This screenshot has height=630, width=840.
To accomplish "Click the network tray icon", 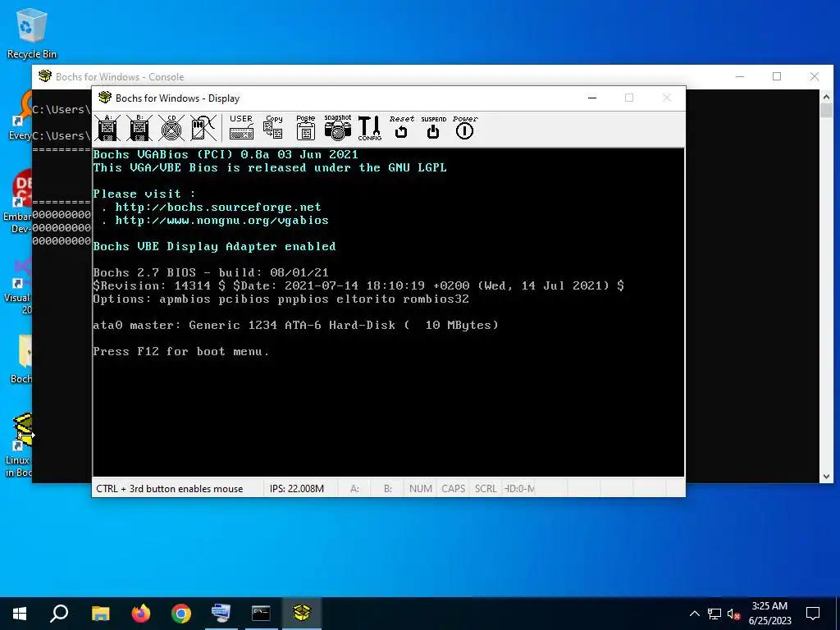I will 714,614.
